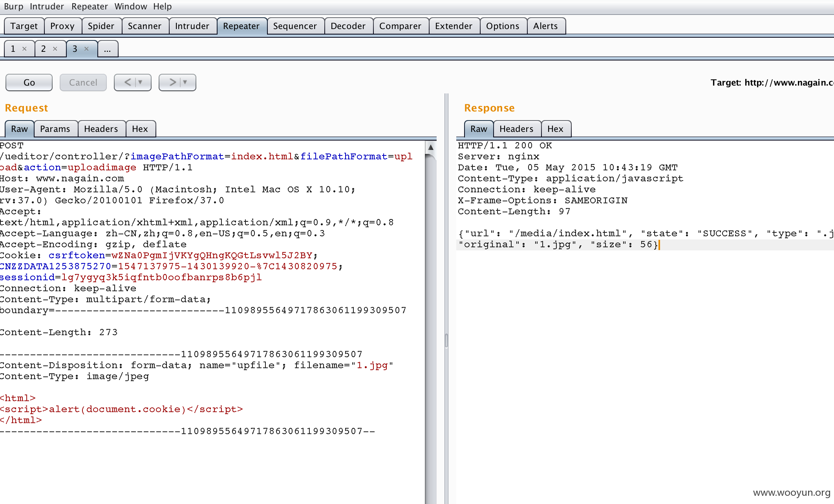The width and height of the screenshot is (834, 504).
Task: Open the Help menu
Action: 163,7
